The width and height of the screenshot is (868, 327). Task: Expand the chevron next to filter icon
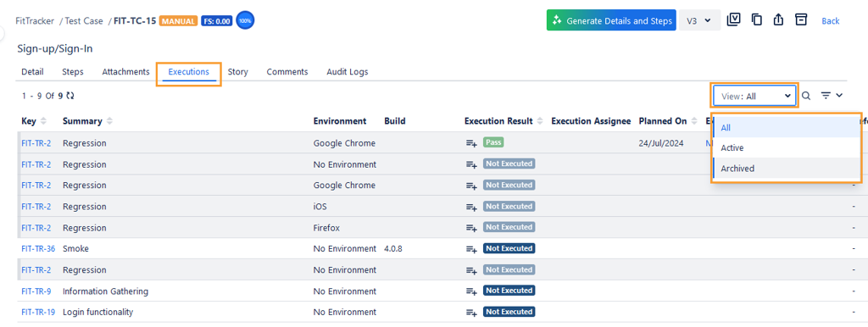[839, 95]
